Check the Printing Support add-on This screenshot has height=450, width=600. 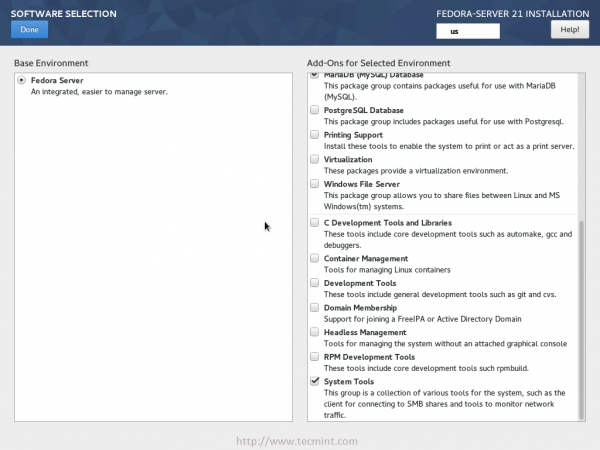coord(315,135)
